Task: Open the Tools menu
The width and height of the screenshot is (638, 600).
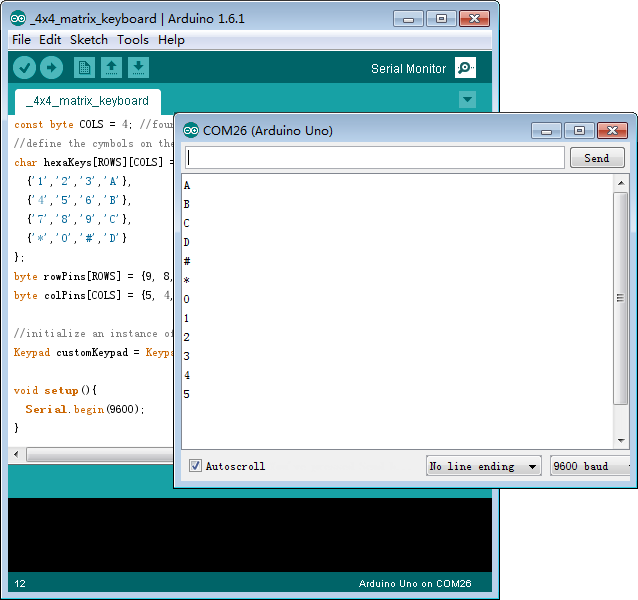Action: point(133,40)
